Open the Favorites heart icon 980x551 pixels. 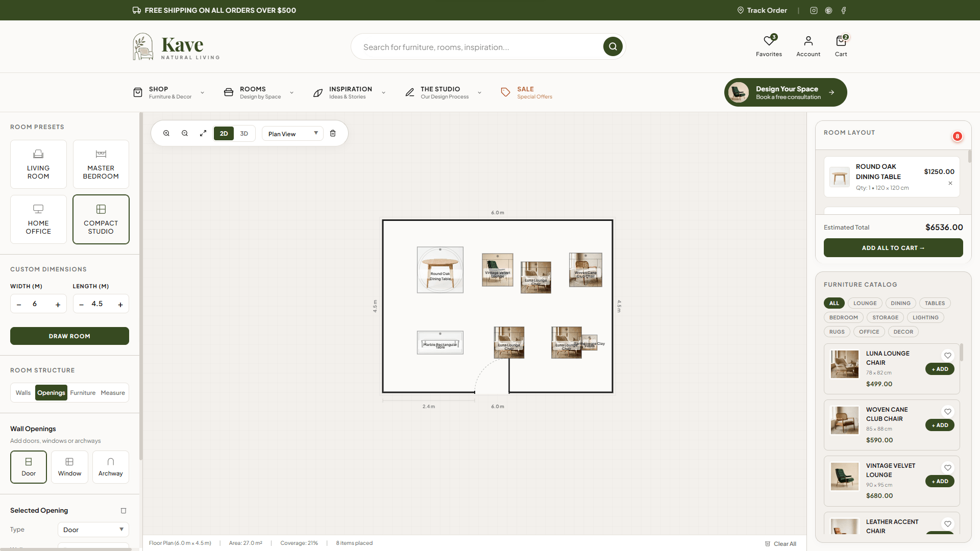[x=769, y=41]
